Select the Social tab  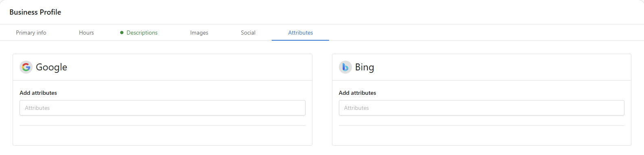(x=248, y=33)
